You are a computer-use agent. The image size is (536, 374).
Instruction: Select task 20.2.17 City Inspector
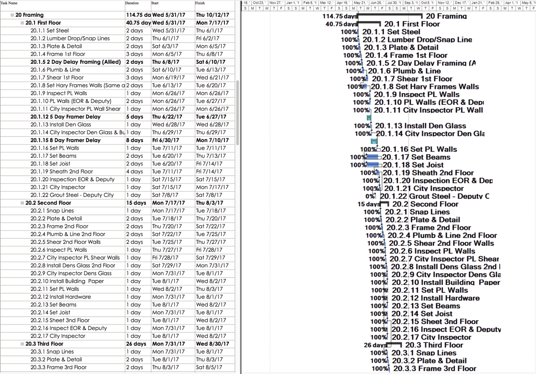pyautogui.click(x=58, y=336)
